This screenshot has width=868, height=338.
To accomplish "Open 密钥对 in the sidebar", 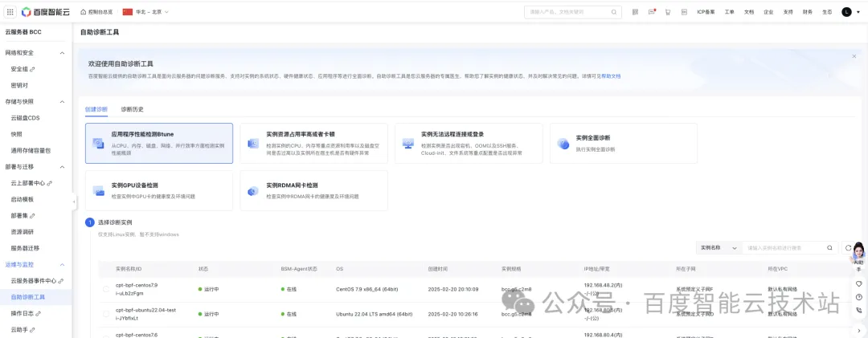I will click(x=19, y=85).
